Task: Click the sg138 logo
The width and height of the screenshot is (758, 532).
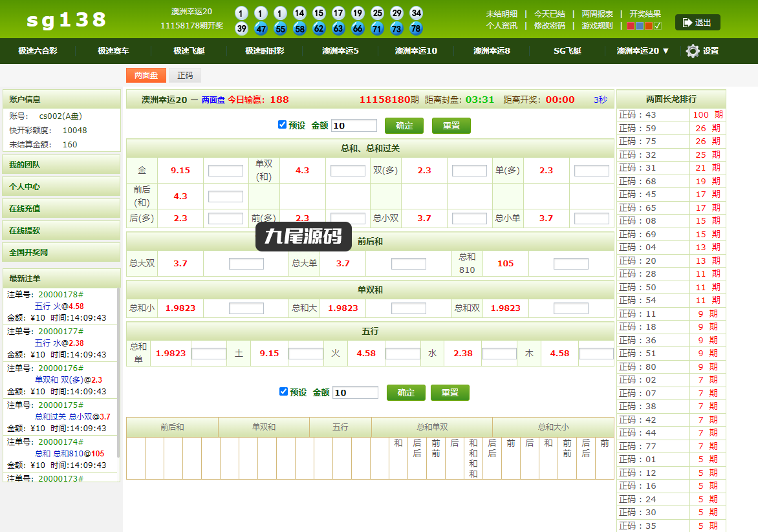Action: (66, 20)
